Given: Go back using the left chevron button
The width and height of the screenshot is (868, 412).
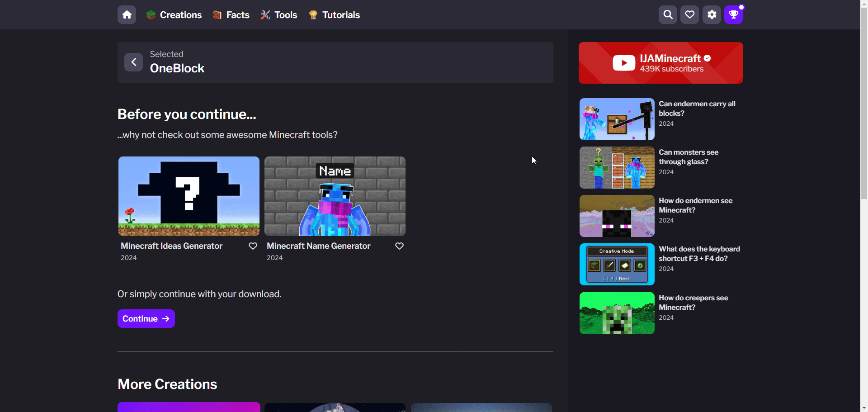Looking at the screenshot, I should pyautogui.click(x=133, y=62).
